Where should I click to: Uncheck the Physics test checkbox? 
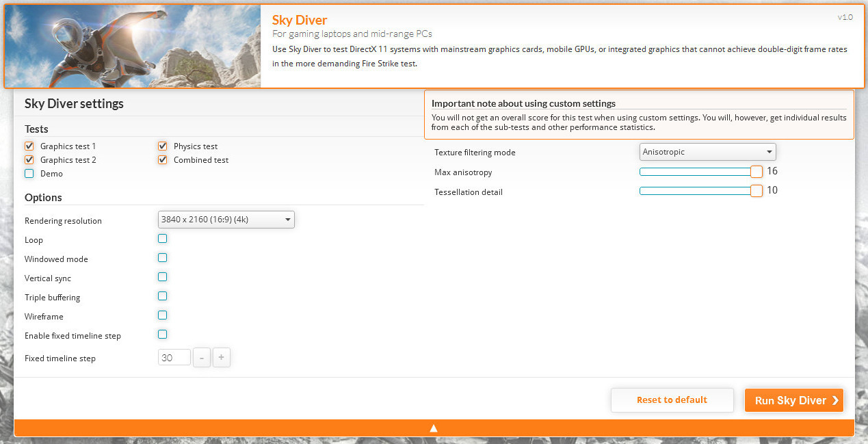pyautogui.click(x=163, y=146)
